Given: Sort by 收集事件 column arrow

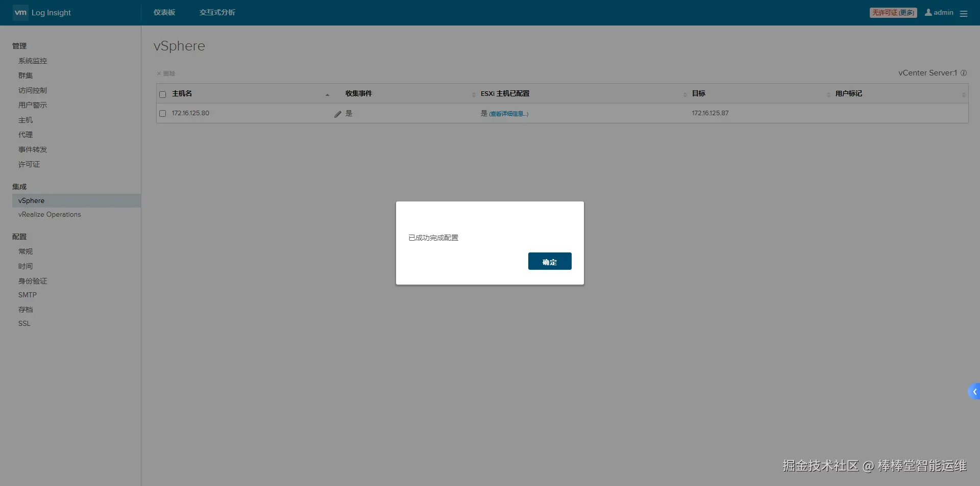Looking at the screenshot, I should click(474, 94).
